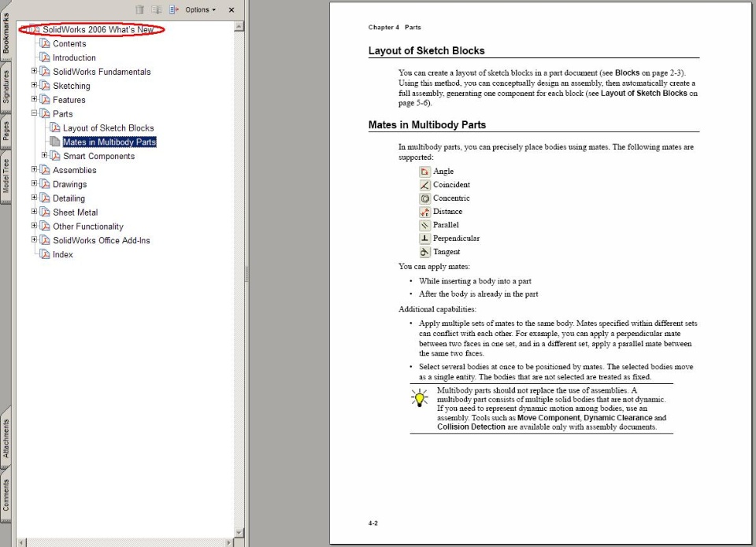Open the Sheet Metal bookmark
756x547 pixels.
click(x=76, y=212)
